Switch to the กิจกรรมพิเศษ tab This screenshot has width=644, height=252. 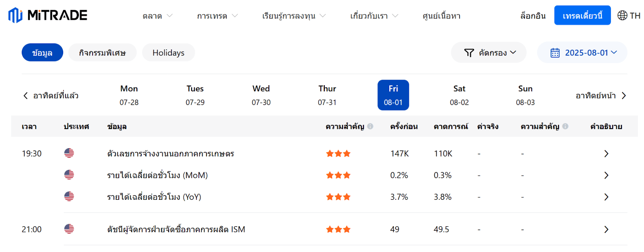pyautogui.click(x=102, y=53)
